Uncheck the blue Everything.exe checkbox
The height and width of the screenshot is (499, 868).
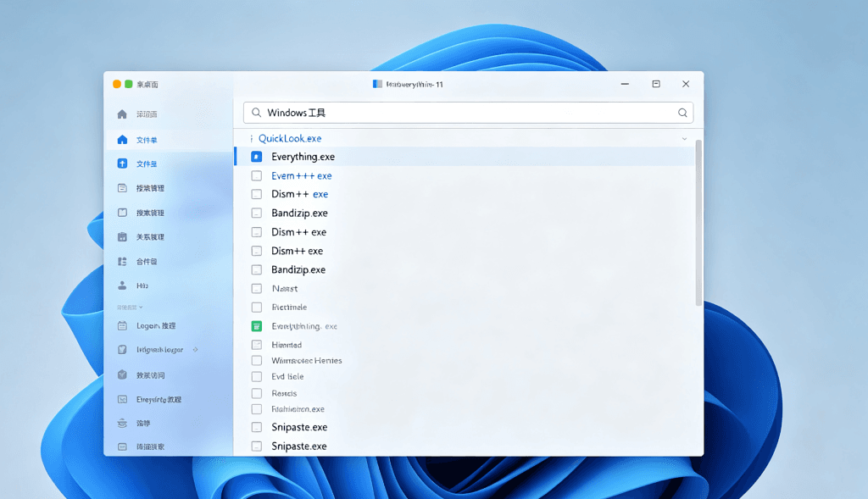[x=256, y=157]
